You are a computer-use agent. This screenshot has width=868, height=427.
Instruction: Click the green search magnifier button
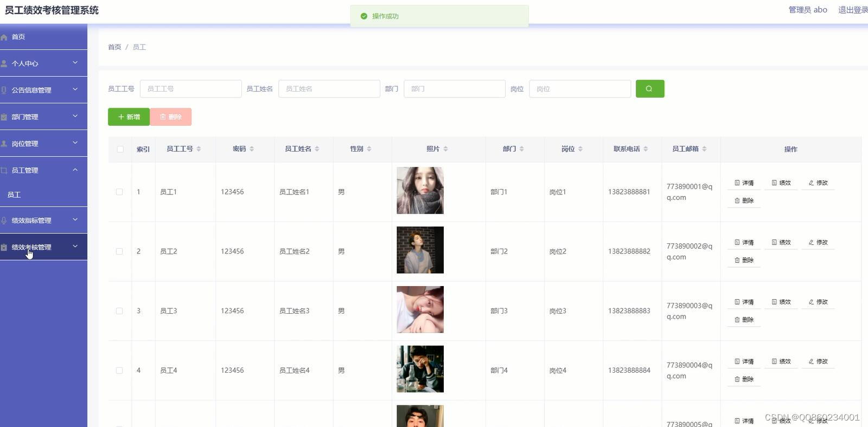(x=650, y=89)
